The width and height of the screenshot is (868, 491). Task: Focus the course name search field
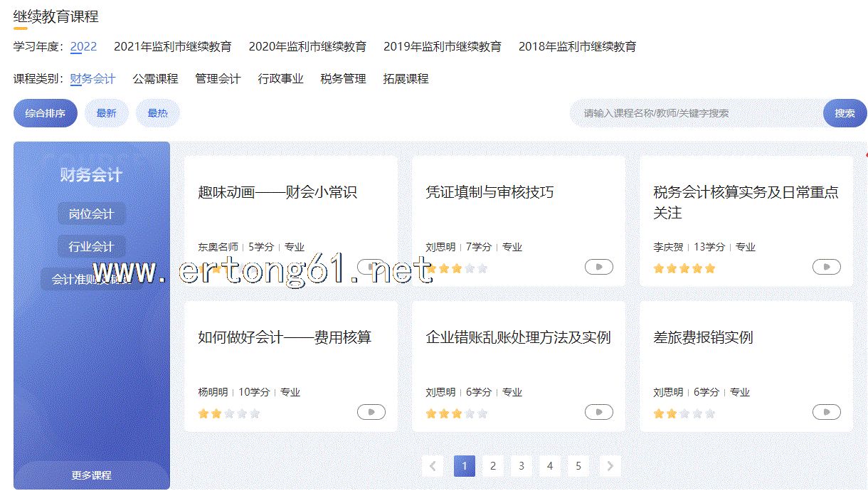[697, 113]
